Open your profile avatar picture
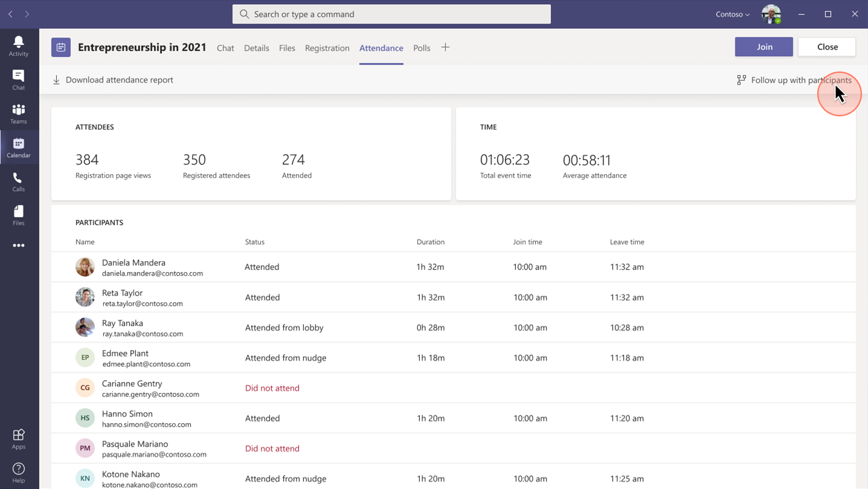 (771, 14)
